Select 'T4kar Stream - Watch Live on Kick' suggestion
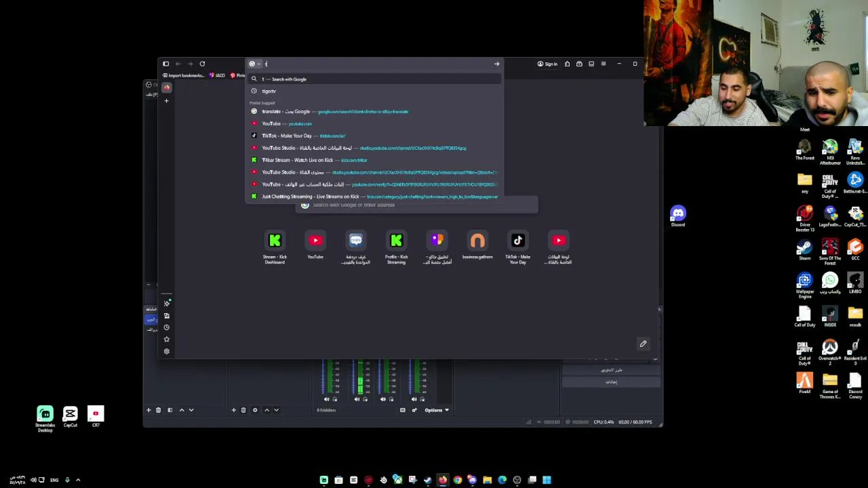Image resolution: width=868 pixels, height=488 pixels. [374, 160]
